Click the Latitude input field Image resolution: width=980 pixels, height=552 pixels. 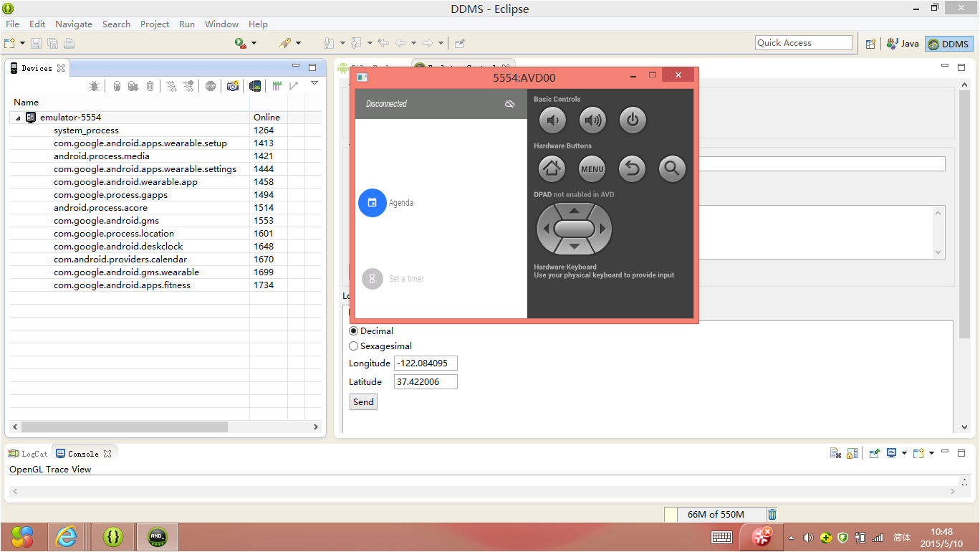426,382
